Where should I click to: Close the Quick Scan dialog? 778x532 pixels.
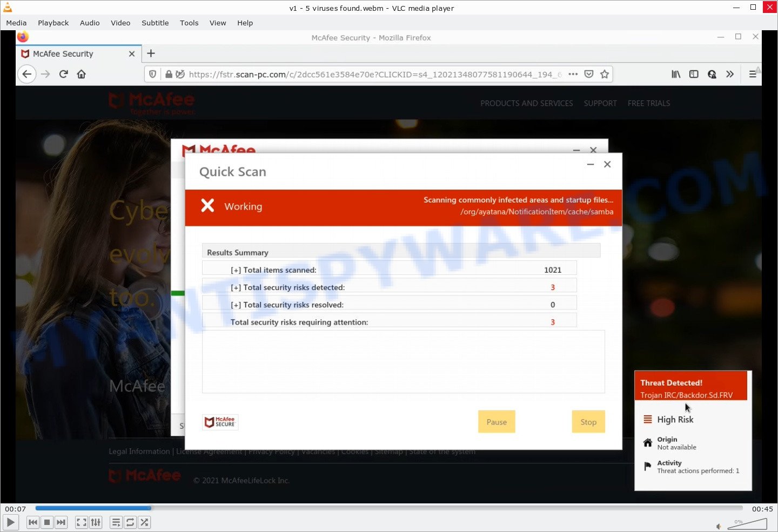(607, 164)
